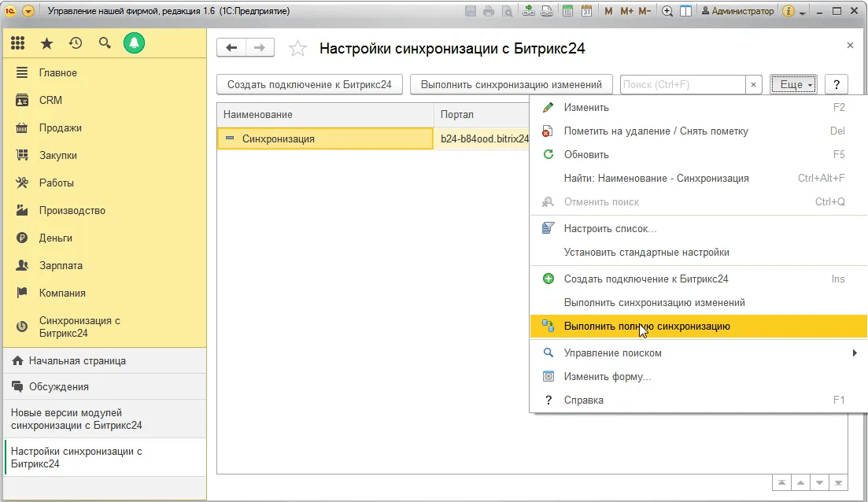
Task: Open dropdown arrow next to info icon
Action: tap(802, 12)
